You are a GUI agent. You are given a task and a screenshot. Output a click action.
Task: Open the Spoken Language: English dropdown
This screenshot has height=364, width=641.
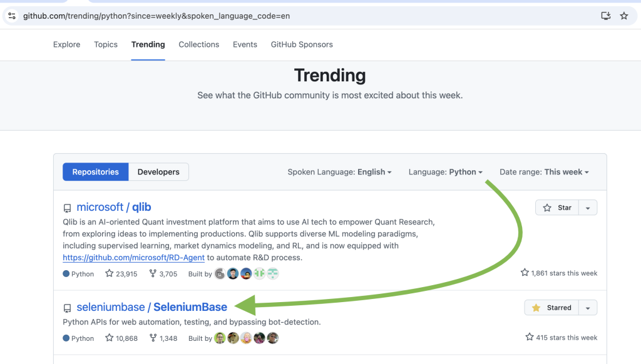pos(339,172)
